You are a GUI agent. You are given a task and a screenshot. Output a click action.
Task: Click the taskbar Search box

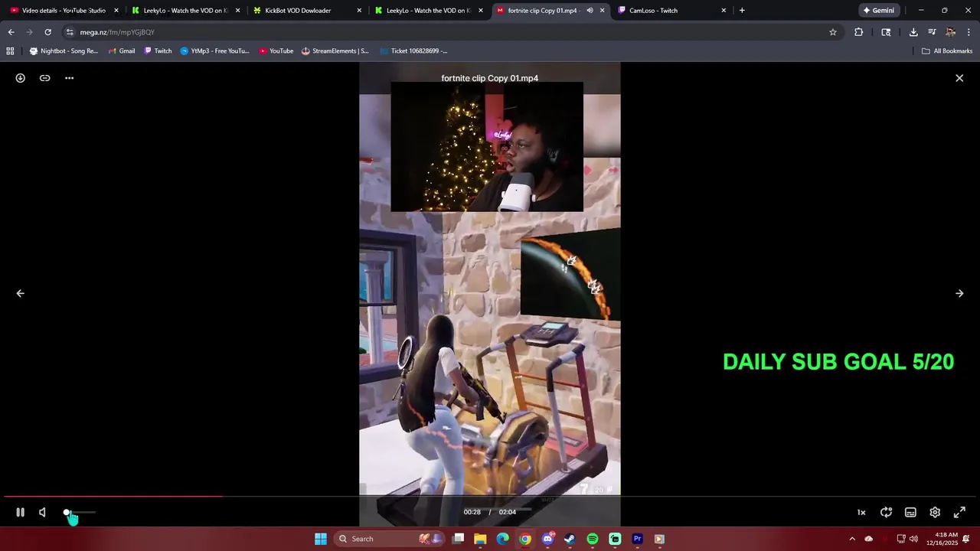pos(387,539)
